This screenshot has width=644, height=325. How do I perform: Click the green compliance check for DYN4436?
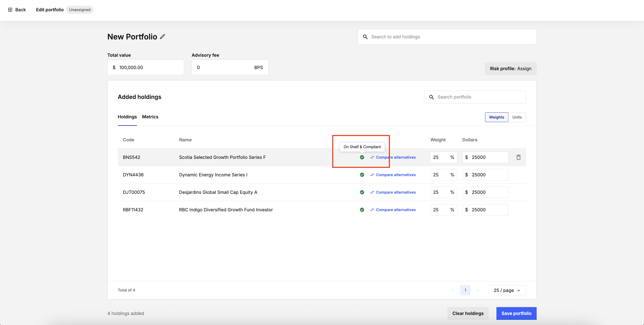point(362,175)
